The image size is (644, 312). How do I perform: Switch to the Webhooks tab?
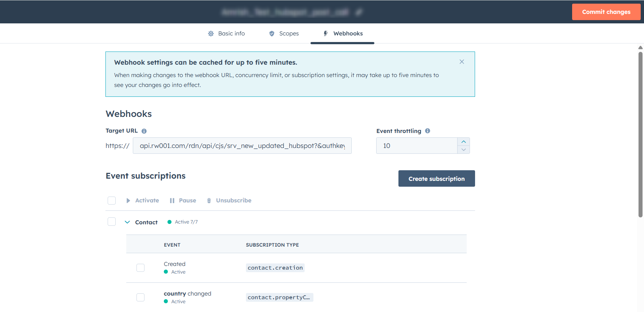point(342,34)
